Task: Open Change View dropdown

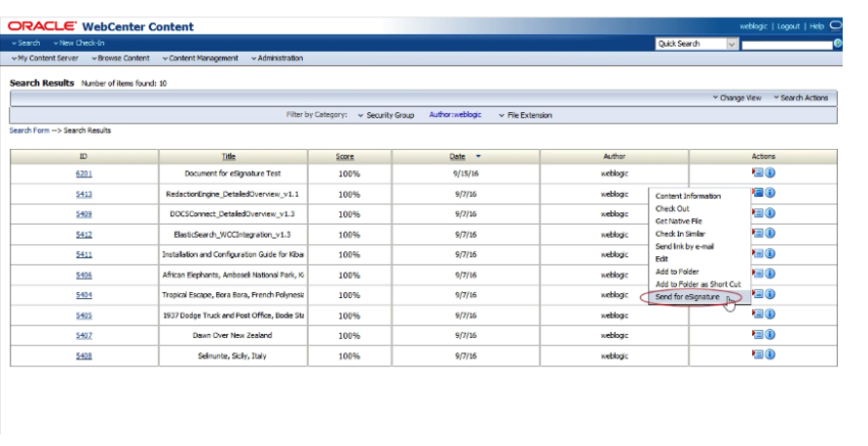Action: click(x=736, y=98)
